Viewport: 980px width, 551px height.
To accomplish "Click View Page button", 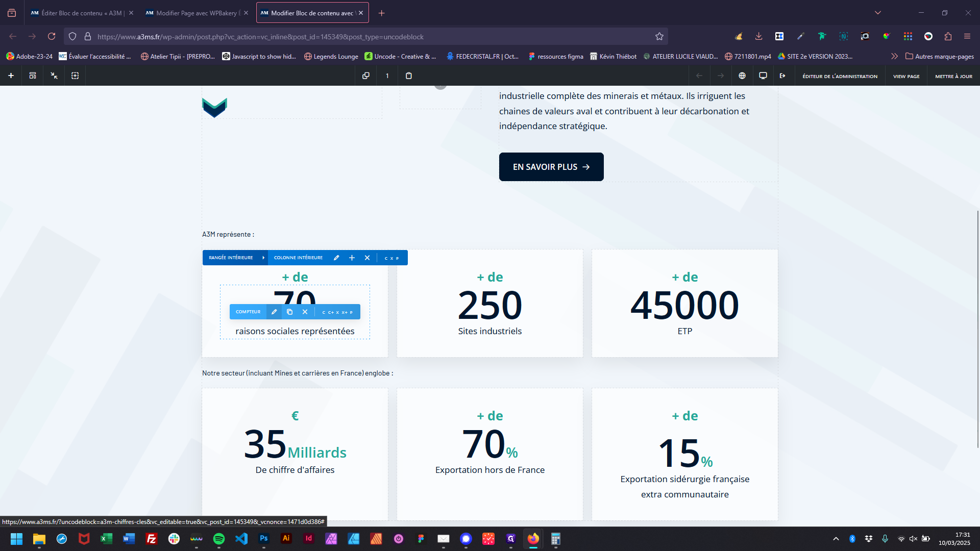I will [x=906, y=76].
